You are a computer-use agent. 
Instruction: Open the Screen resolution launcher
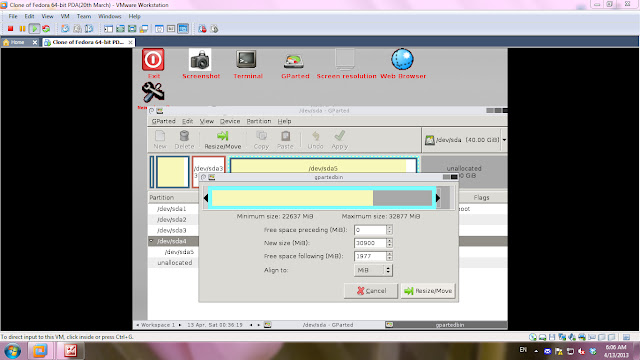345,60
